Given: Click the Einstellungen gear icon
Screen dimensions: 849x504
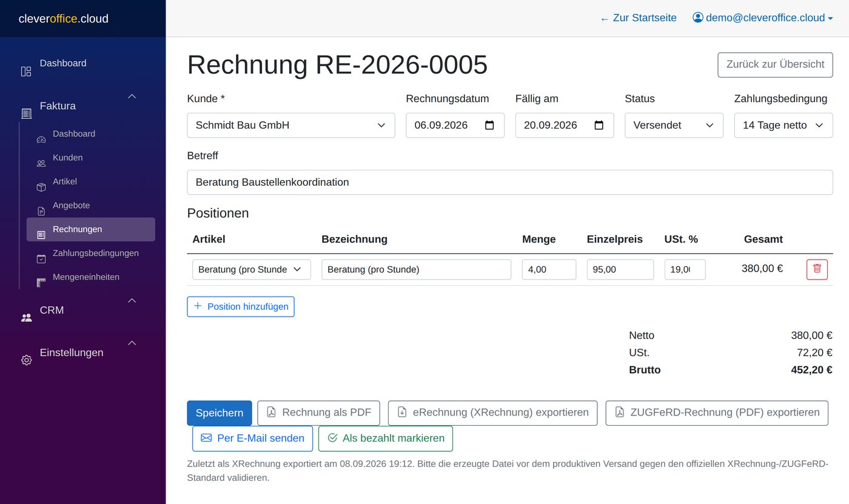Looking at the screenshot, I should click(26, 360).
